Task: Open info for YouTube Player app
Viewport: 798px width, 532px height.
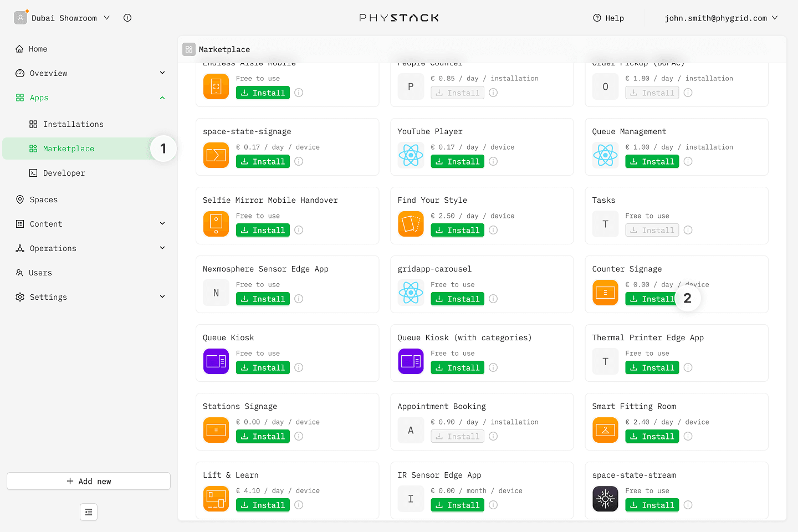Action: [493, 161]
